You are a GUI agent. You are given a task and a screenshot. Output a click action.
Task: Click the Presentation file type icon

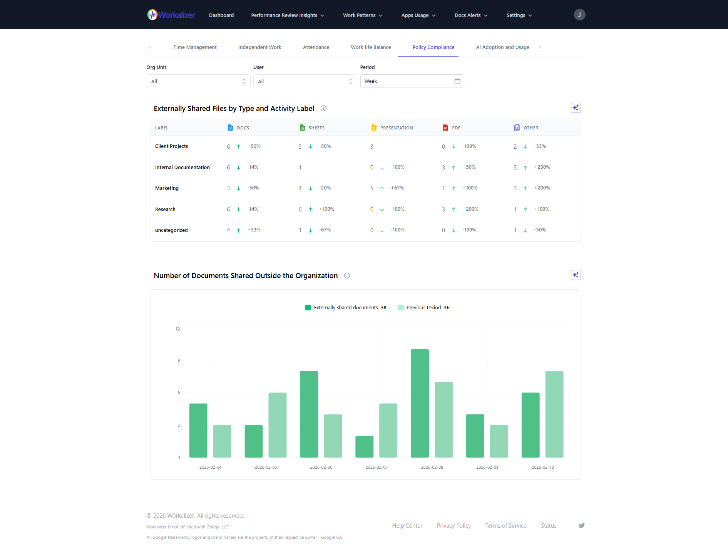[x=374, y=127]
